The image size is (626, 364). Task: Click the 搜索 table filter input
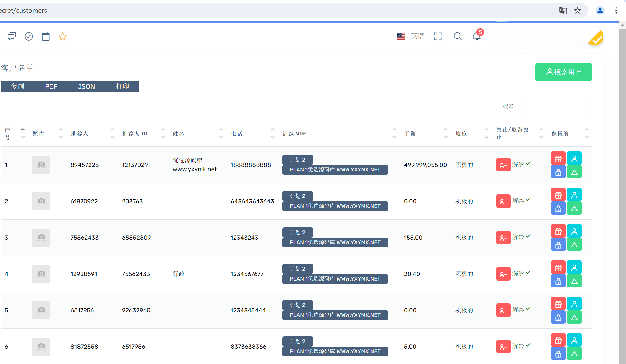pos(557,106)
